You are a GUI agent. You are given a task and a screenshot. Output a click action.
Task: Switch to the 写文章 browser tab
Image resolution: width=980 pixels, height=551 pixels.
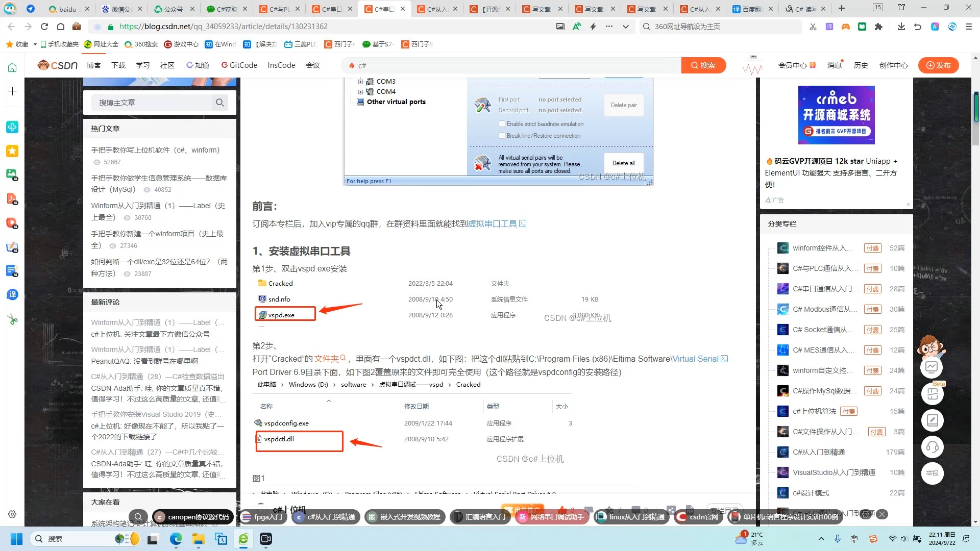[543, 9]
